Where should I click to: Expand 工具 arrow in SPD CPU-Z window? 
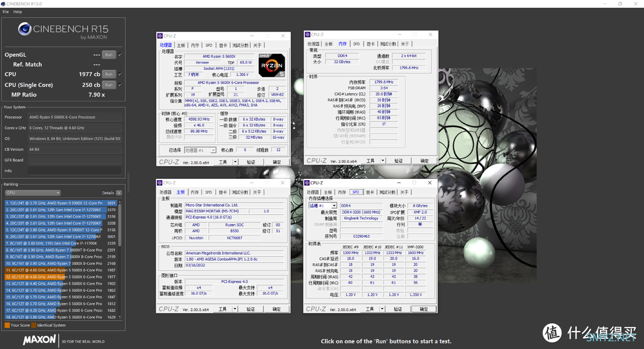382,309
